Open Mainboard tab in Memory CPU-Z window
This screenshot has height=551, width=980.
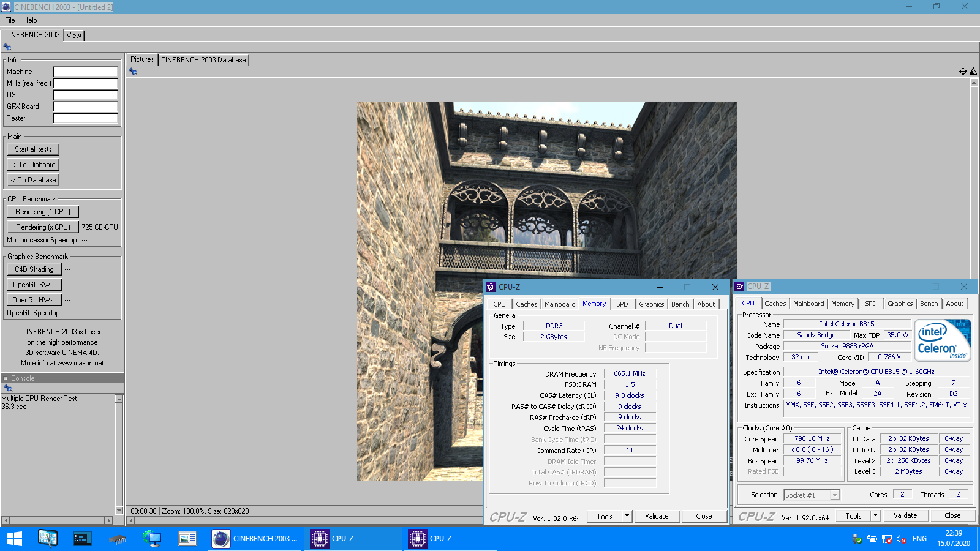pyautogui.click(x=560, y=304)
